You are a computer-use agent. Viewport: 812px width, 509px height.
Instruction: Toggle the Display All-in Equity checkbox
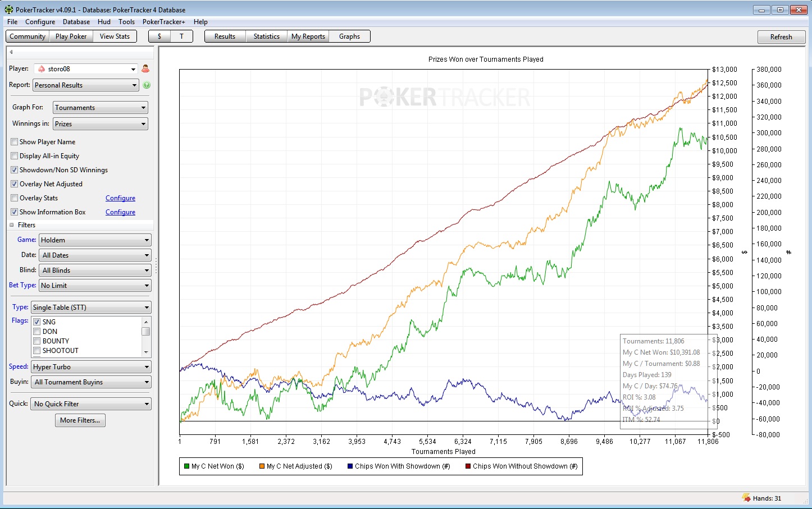[x=15, y=156]
